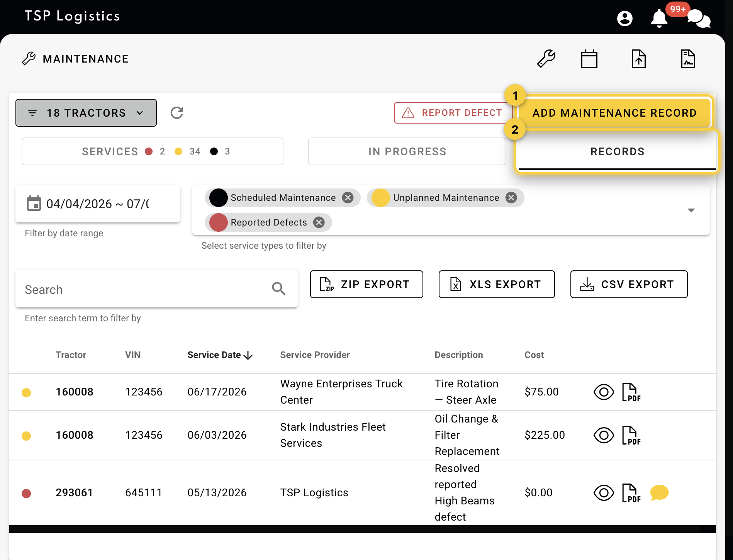Image resolution: width=733 pixels, height=560 pixels.
Task: Remove the Scheduled Maintenance filter chip
Action: point(348,198)
